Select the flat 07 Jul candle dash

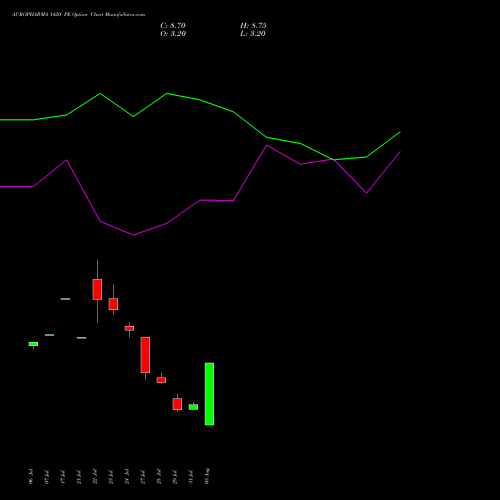coord(49,335)
